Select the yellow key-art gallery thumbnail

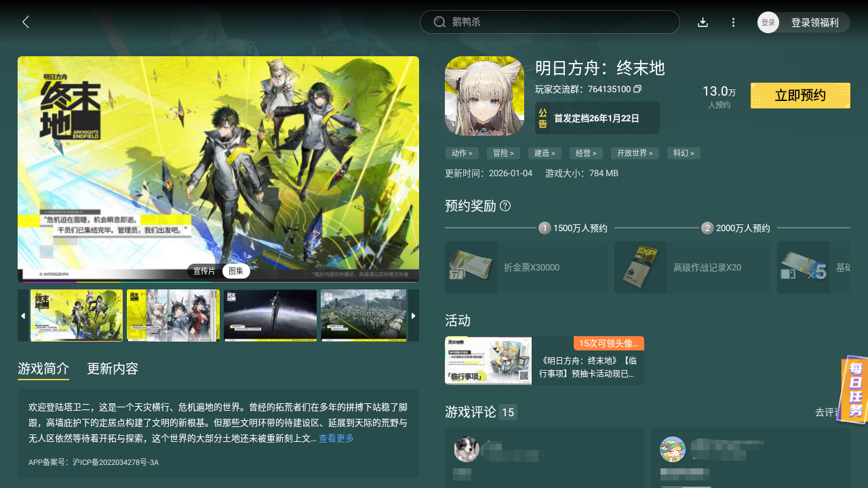(x=77, y=316)
